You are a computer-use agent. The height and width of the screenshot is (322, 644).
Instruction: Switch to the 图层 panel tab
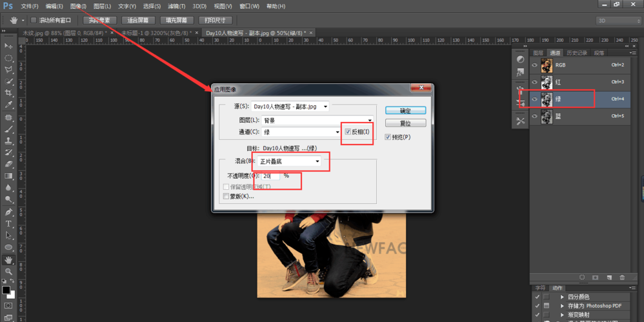click(538, 52)
